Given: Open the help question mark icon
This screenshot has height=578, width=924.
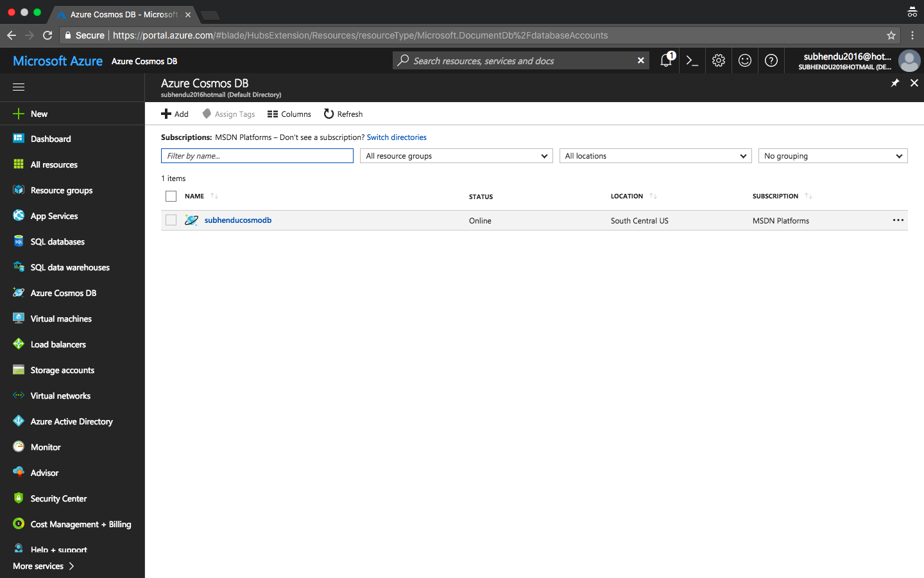Looking at the screenshot, I should (771, 60).
